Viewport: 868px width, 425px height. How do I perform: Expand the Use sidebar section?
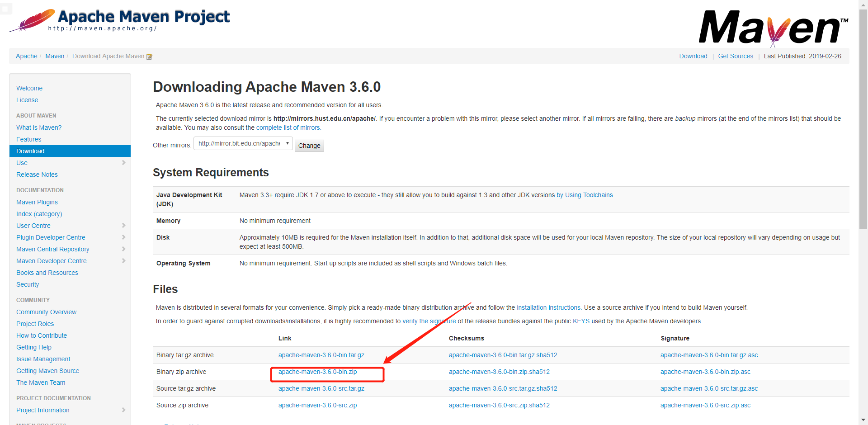pyautogui.click(x=123, y=163)
